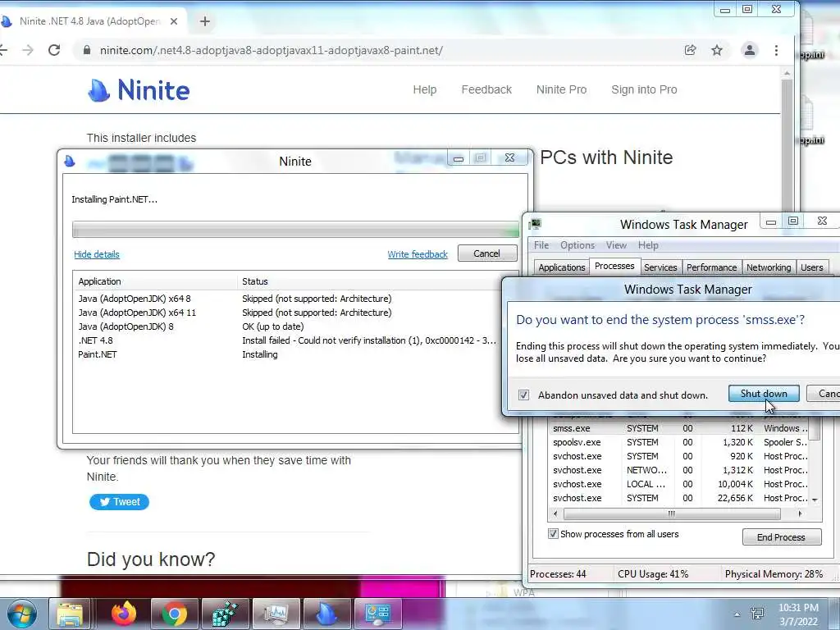Open File Explorer from the taskbar
The image size is (840, 630).
(70, 614)
